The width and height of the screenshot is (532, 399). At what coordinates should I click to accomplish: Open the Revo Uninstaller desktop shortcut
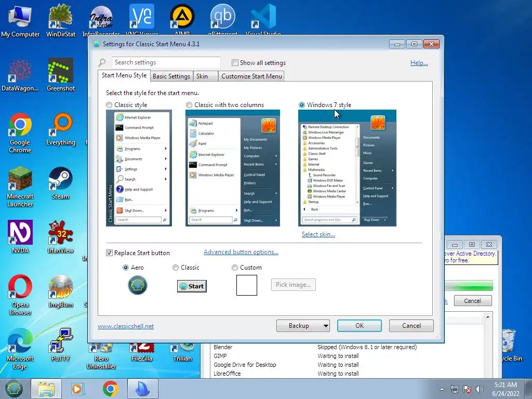pos(101,356)
